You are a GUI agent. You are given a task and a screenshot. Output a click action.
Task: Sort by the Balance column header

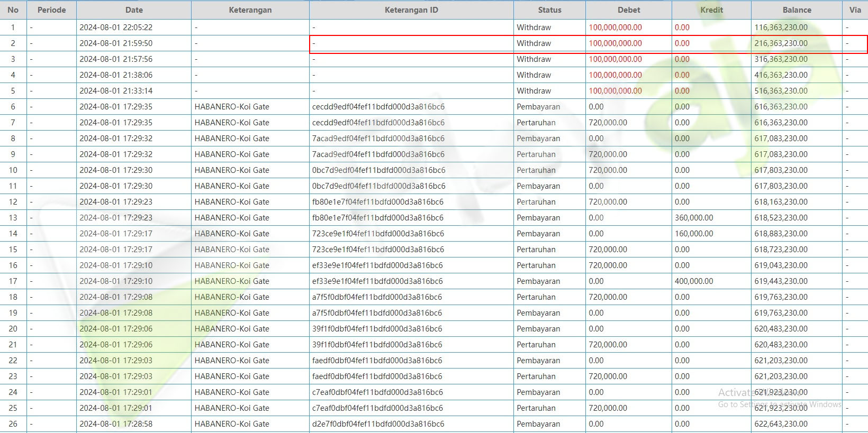tap(797, 10)
